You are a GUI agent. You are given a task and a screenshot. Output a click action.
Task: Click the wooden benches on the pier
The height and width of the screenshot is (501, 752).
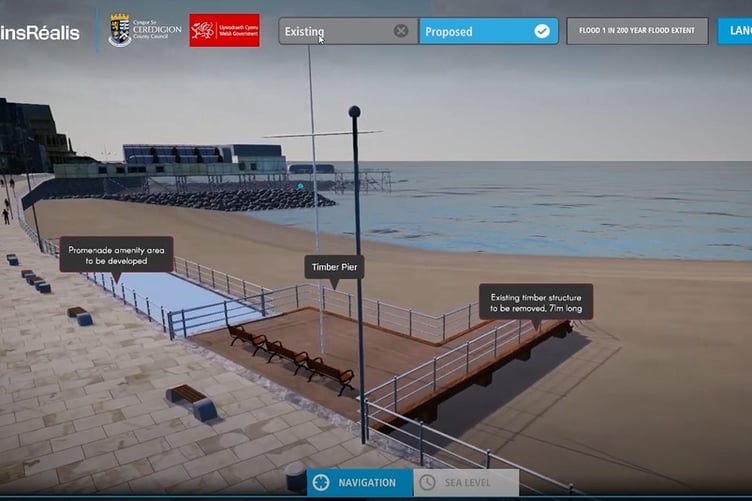point(290,354)
